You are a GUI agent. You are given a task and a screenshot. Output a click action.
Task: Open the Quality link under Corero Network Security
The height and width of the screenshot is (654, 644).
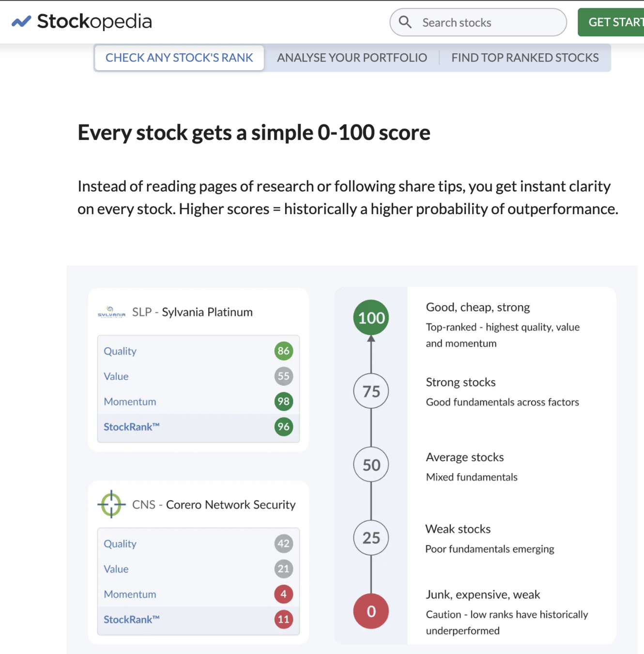[120, 544]
